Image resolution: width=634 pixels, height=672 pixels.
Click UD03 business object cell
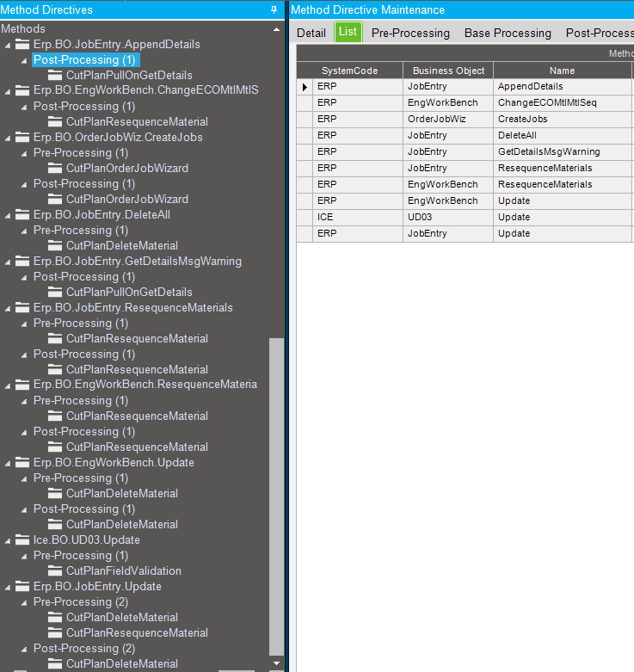tap(448, 218)
